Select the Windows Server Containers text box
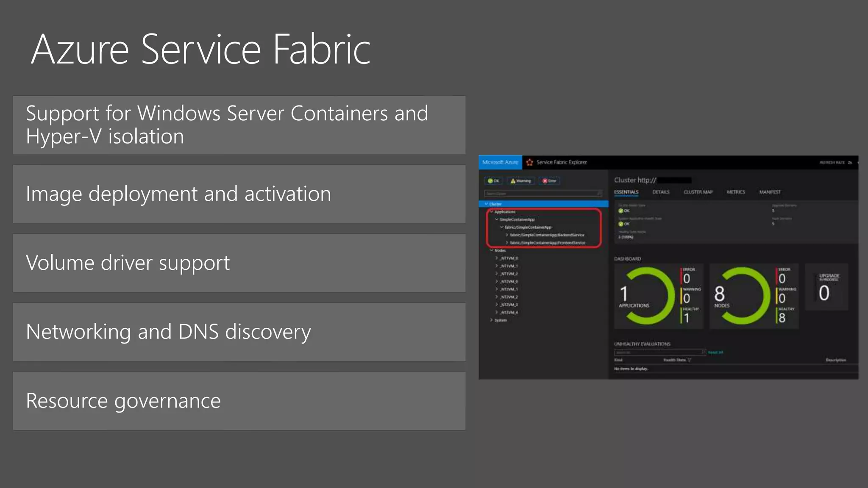The height and width of the screenshot is (488, 868). point(239,125)
